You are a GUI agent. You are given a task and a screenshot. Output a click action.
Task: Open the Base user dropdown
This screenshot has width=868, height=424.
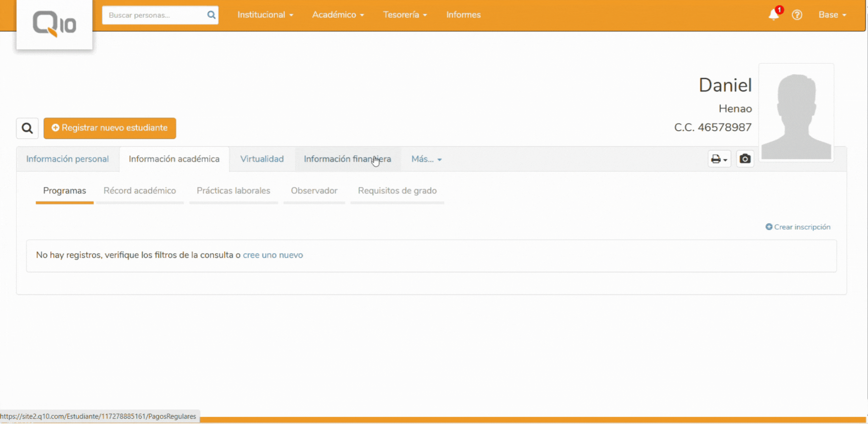point(832,15)
